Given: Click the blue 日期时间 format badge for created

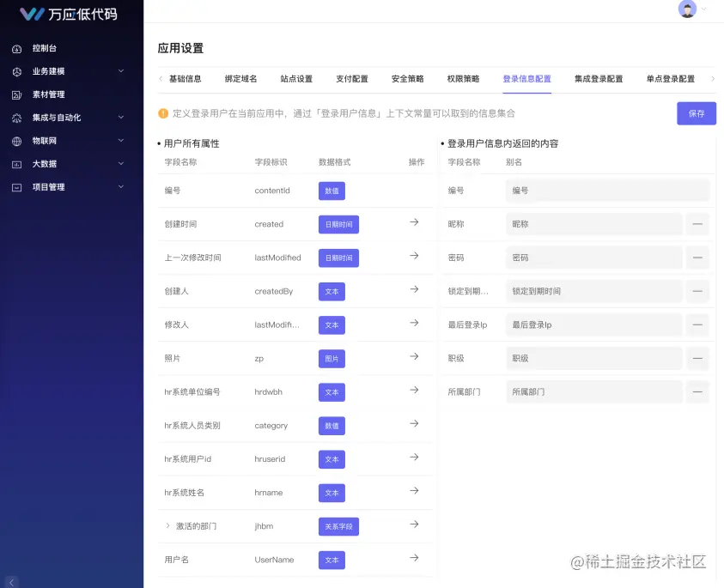Looking at the screenshot, I should (338, 224).
